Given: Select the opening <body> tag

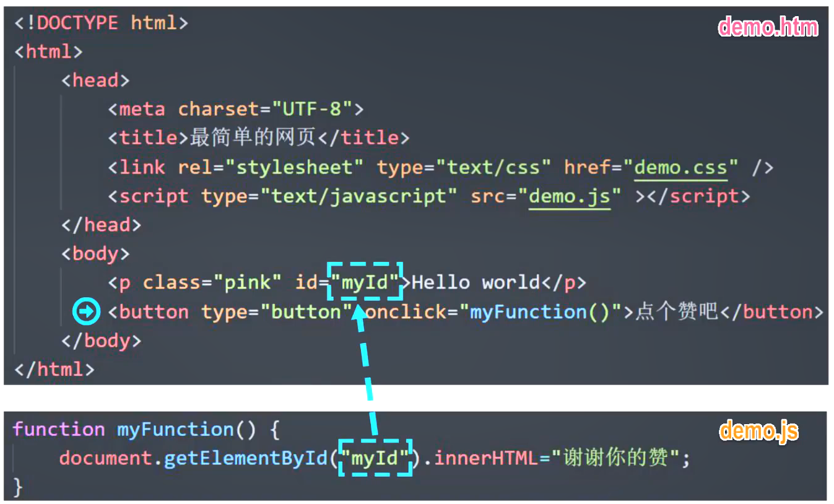Looking at the screenshot, I should (x=95, y=253).
